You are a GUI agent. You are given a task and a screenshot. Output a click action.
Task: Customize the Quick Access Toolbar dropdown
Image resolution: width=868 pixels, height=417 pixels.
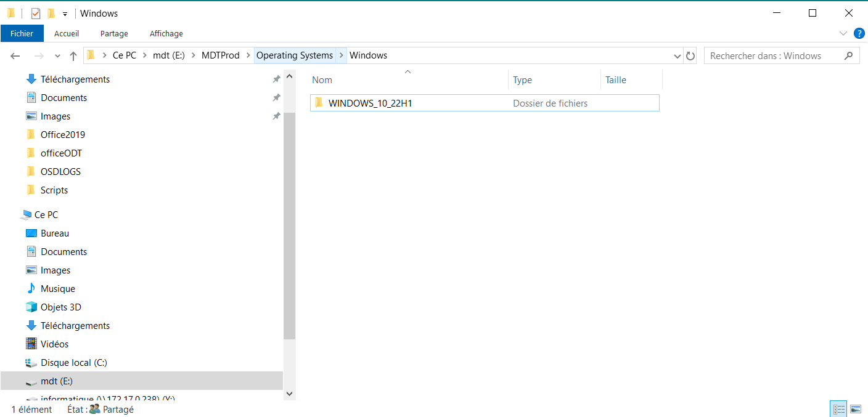(65, 14)
